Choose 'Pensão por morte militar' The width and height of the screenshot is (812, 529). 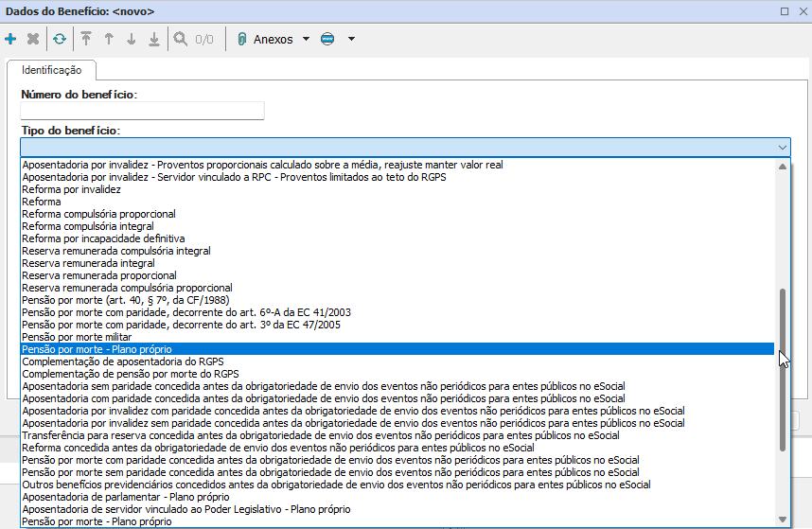(397, 337)
